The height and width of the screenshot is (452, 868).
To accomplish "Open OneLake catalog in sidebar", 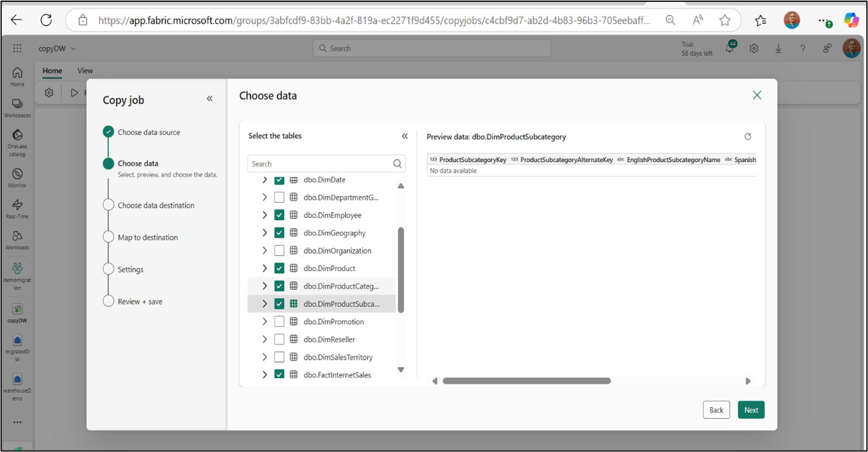I will (17, 143).
